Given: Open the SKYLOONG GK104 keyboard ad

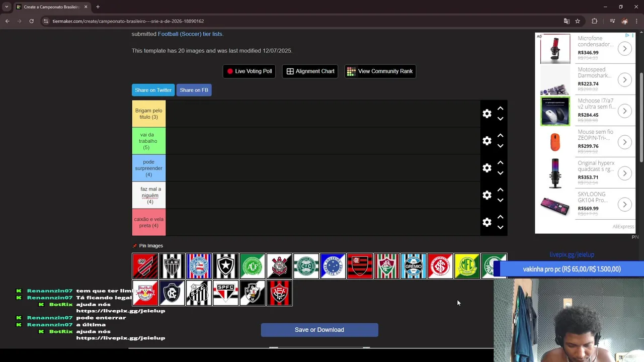Looking at the screenshot, I should pyautogui.click(x=586, y=205).
